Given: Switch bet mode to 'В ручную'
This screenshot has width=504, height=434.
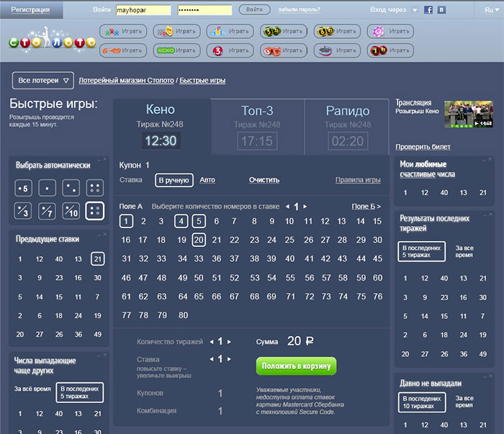Looking at the screenshot, I should pos(173,180).
